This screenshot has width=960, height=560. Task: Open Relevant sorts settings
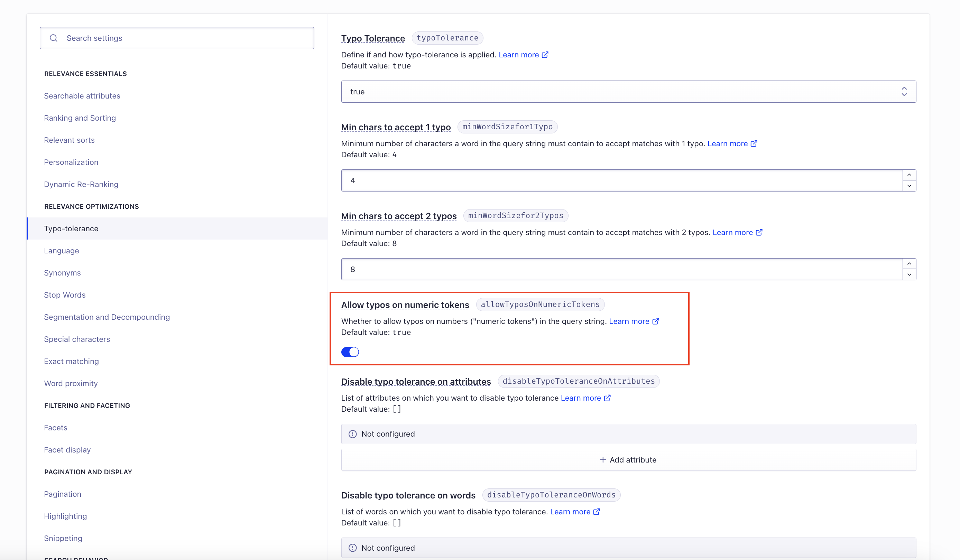tap(69, 140)
